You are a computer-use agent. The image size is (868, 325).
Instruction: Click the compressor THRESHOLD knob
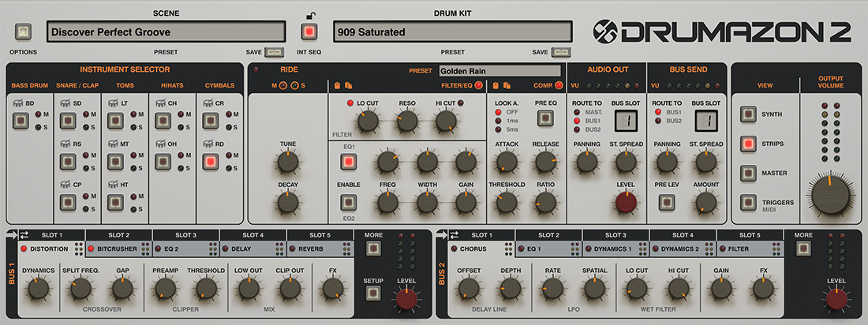[507, 202]
